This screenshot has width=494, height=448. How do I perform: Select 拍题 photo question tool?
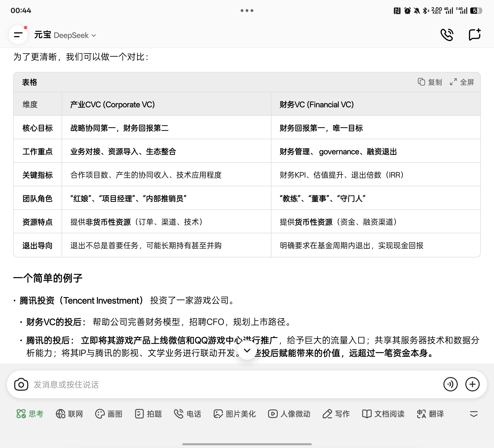148,414
